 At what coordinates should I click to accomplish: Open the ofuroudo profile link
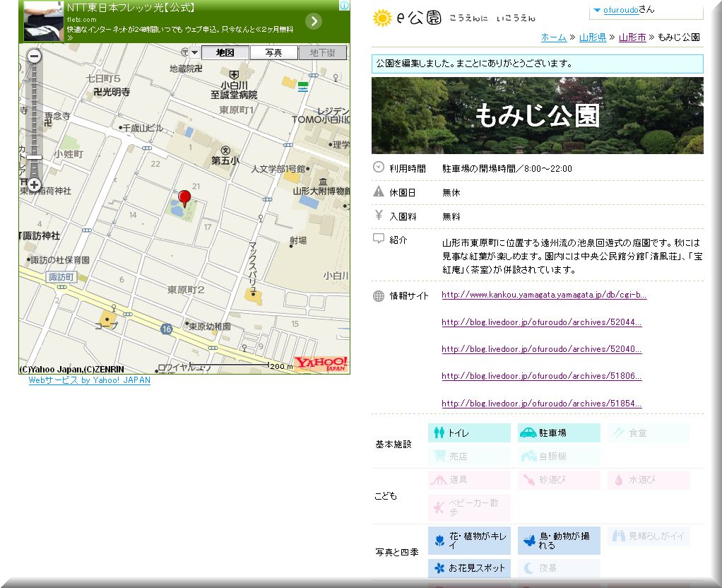(621, 10)
